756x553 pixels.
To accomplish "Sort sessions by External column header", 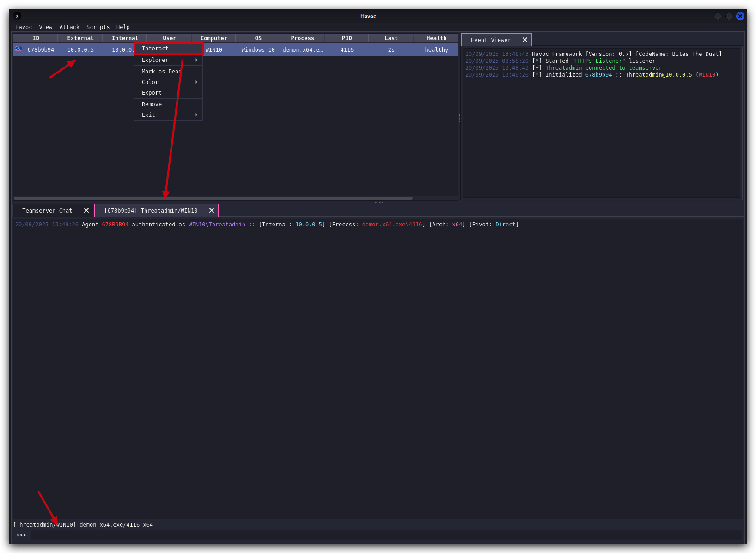I will pyautogui.click(x=80, y=38).
